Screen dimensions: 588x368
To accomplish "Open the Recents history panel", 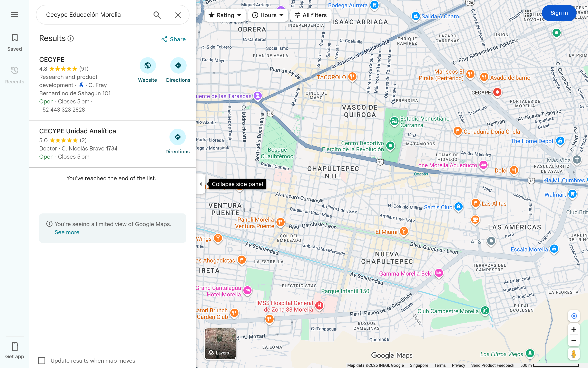I will point(14,75).
